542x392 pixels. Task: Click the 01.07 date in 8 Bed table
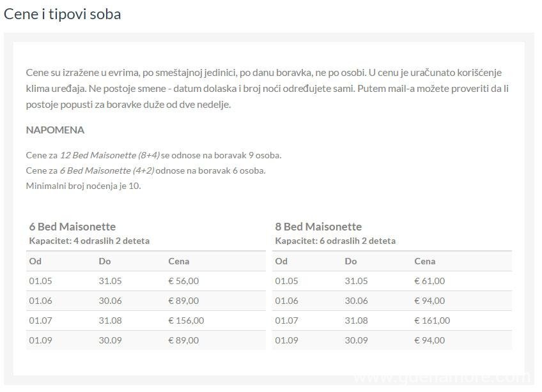tap(286, 320)
